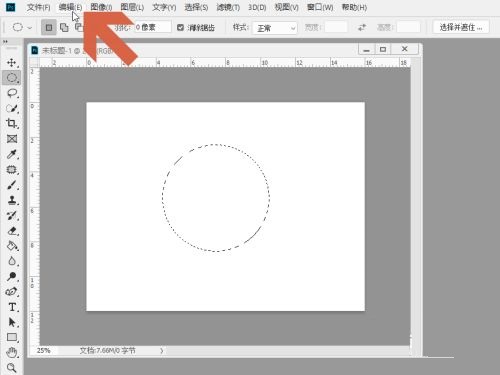Open the Elliptical Marquee tool preset picker
This screenshot has width=500, height=375.
pyautogui.click(x=22, y=27)
